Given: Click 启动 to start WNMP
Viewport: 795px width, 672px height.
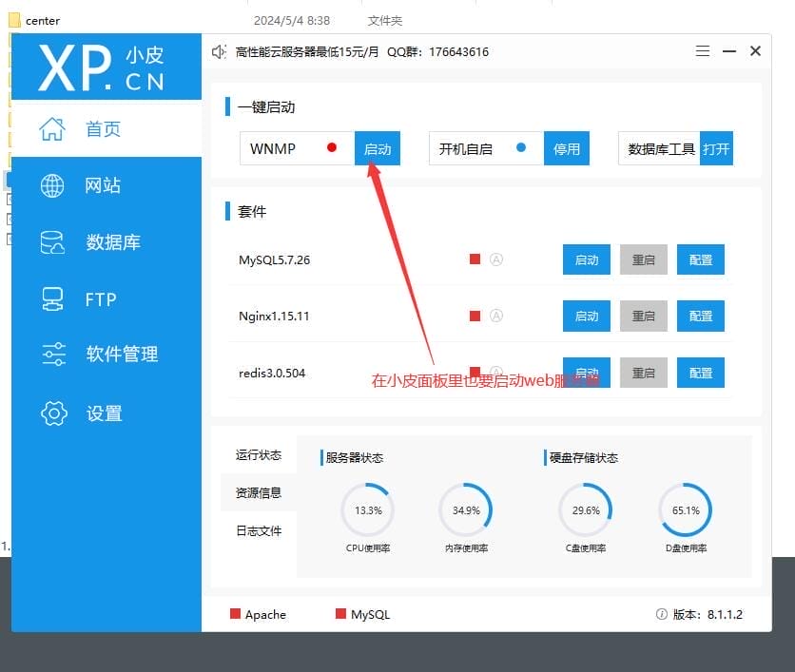Looking at the screenshot, I should click(378, 147).
